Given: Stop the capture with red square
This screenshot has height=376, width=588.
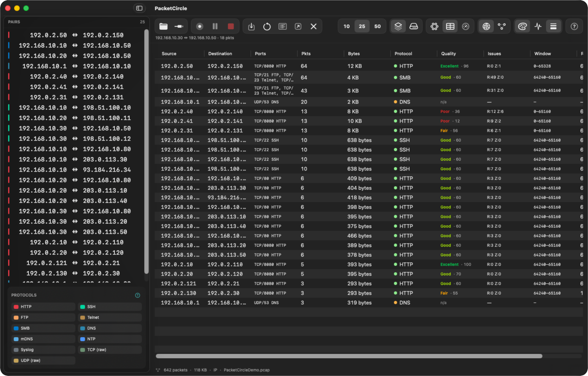Looking at the screenshot, I should (x=231, y=26).
